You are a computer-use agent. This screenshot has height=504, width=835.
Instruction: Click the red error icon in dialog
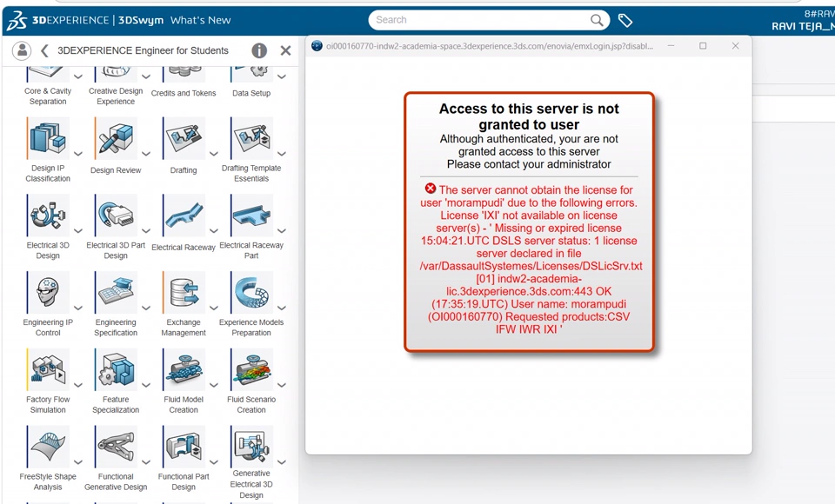pyautogui.click(x=431, y=189)
